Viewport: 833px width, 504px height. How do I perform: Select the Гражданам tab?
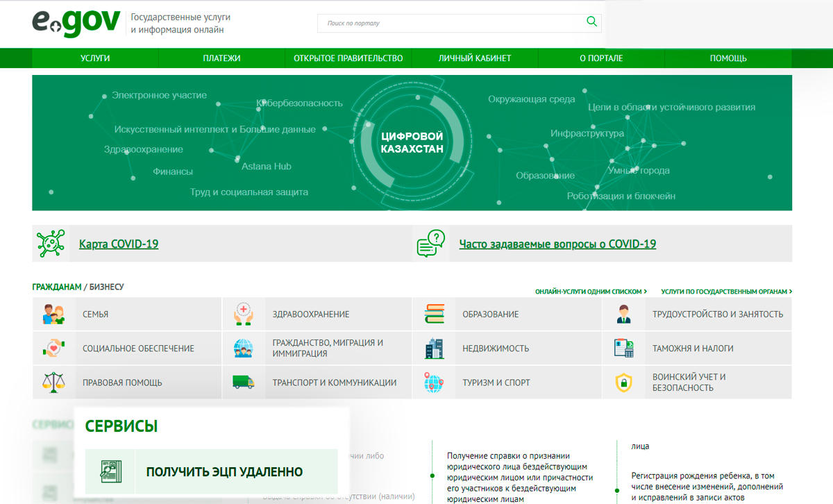[57, 287]
